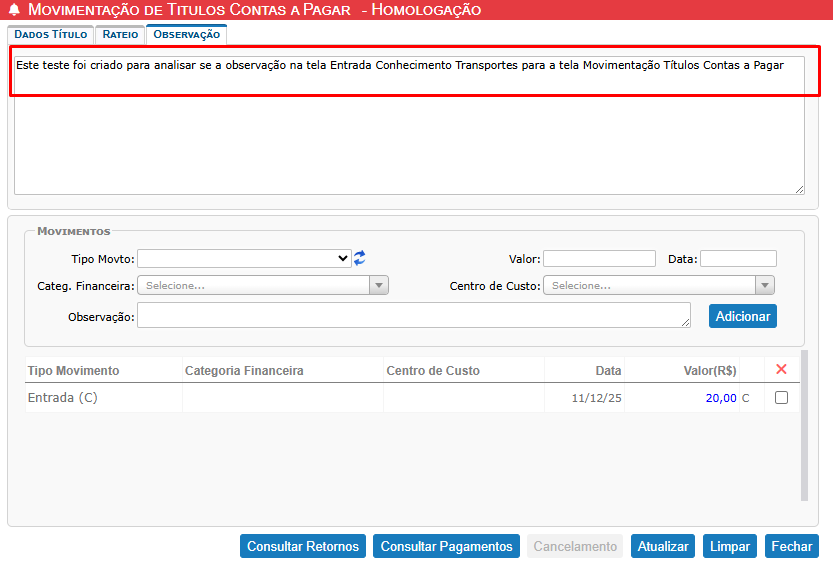
Task: Click Consultar Retornos button
Action: pyautogui.click(x=303, y=546)
